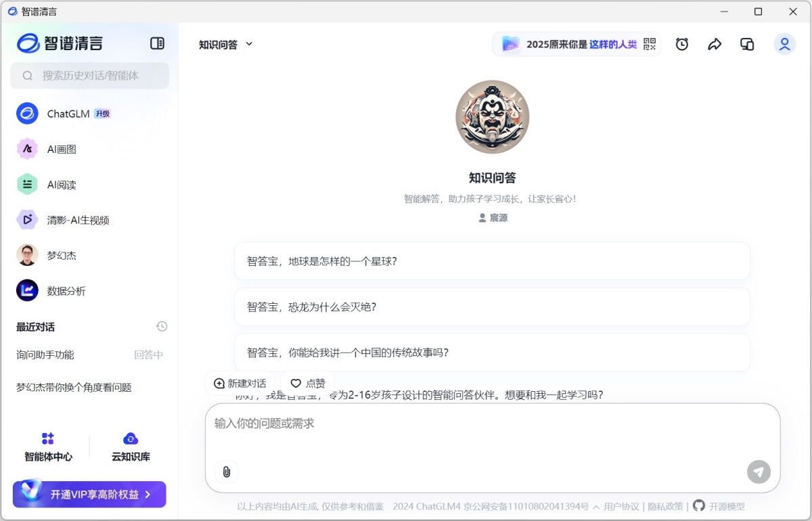Viewport: 812px width, 521px height.
Task: Expand the chevron beside the registration number
Action: click(596, 507)
